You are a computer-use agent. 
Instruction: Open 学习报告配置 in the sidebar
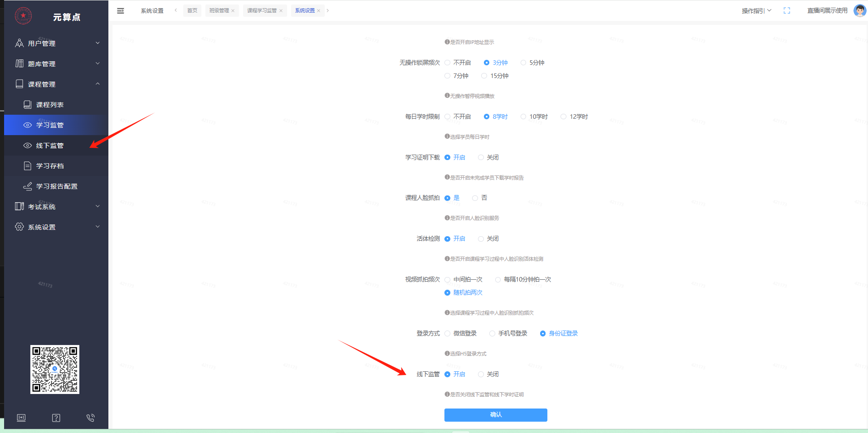pos(56,186)
